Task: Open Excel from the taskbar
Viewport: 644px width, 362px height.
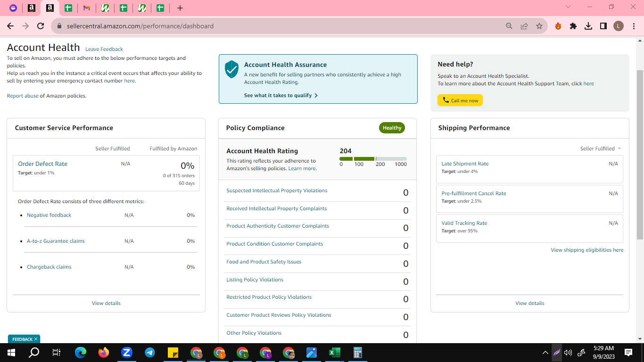Action: tap(335, 353)
